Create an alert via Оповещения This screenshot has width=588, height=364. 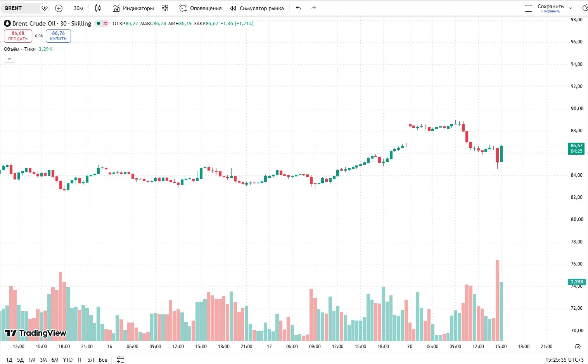[200, 8]
